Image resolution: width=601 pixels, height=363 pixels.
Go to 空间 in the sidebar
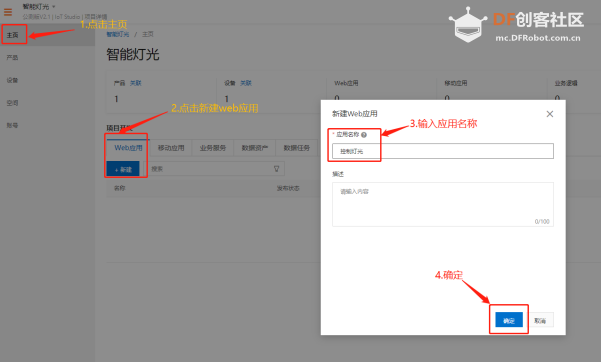tap(12, 103)
